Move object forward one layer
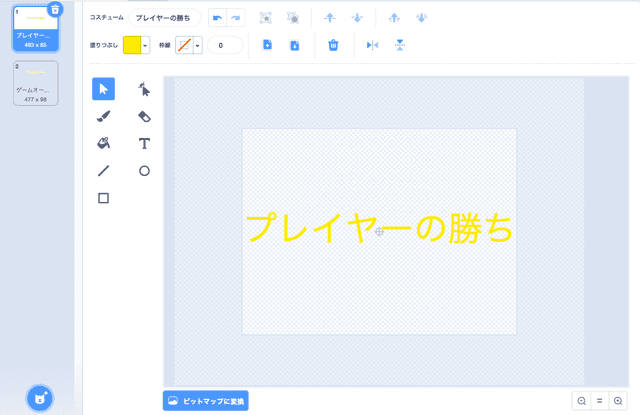The width and height of the screenshot is (640, 415). 329,18
